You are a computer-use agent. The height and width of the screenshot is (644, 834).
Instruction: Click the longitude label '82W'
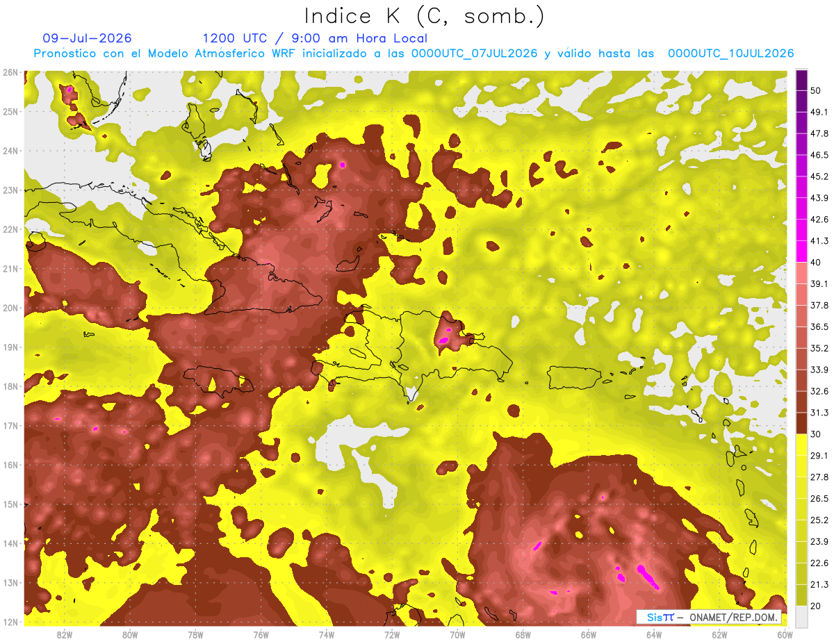pyautogui.click(x=64, y=634)
